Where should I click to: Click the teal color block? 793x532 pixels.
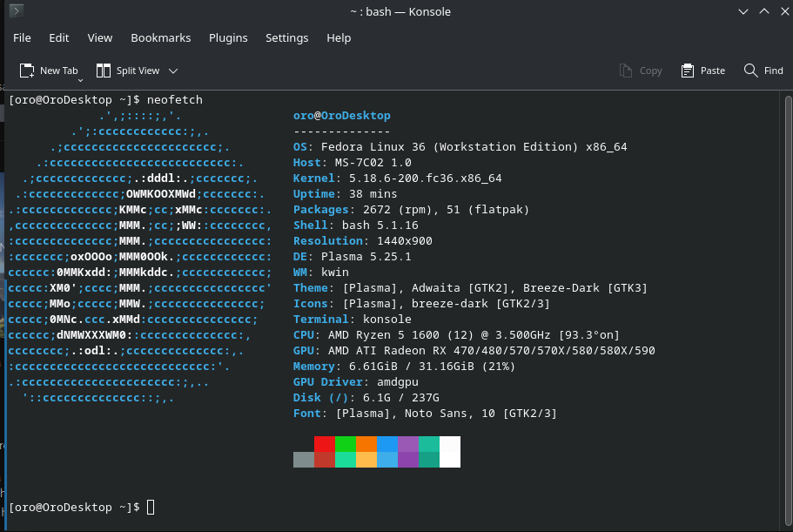(x=429, y=444)
